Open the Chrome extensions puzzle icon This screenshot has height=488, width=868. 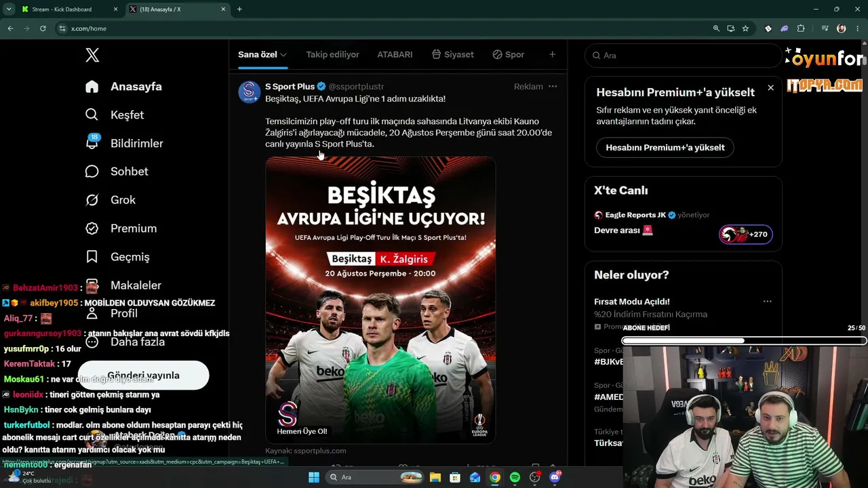[801, 28]
